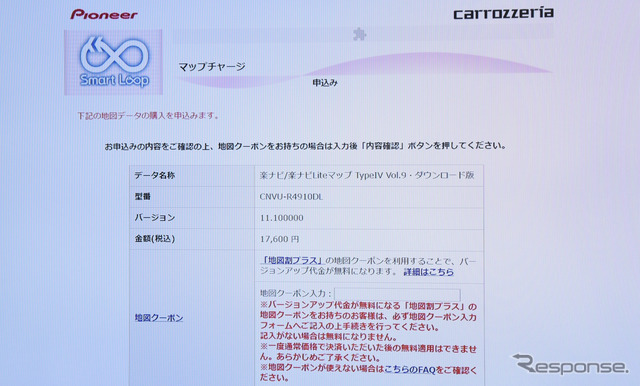Click the puzzle piece plugin icon
640x386 pixels.
[359, 34]
